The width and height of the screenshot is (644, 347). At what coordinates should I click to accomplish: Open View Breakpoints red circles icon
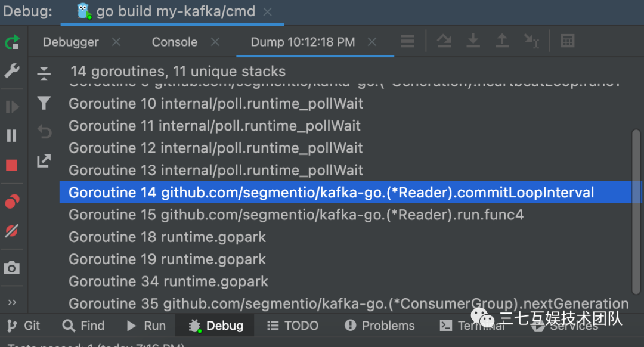(x=12, y=201)
